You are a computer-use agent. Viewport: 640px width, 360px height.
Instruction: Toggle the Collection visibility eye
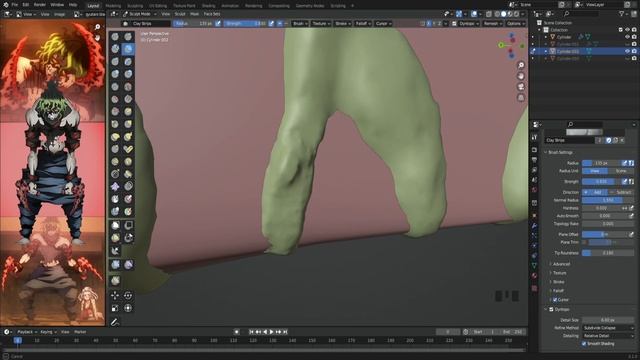(x=627, y=30)
